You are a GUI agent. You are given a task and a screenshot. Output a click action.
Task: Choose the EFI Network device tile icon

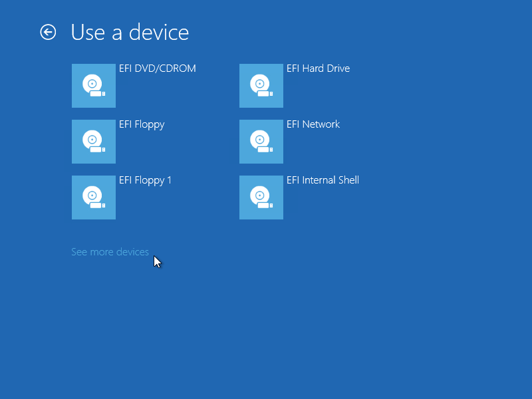(x=261, y=142)
